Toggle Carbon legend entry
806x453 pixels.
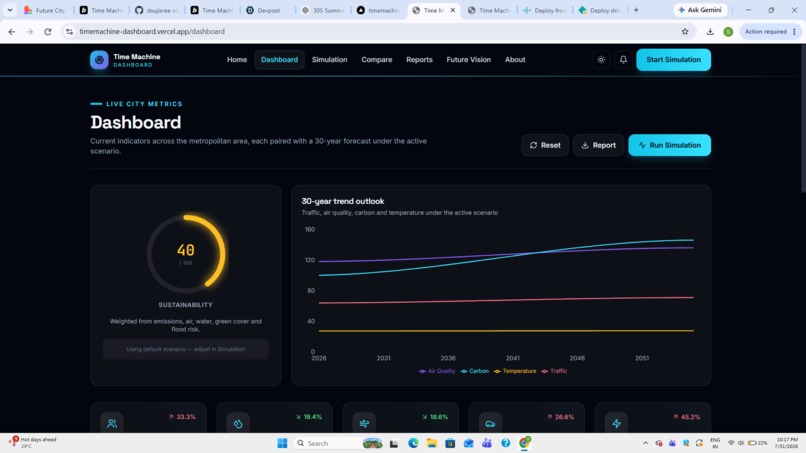point(474,371)
